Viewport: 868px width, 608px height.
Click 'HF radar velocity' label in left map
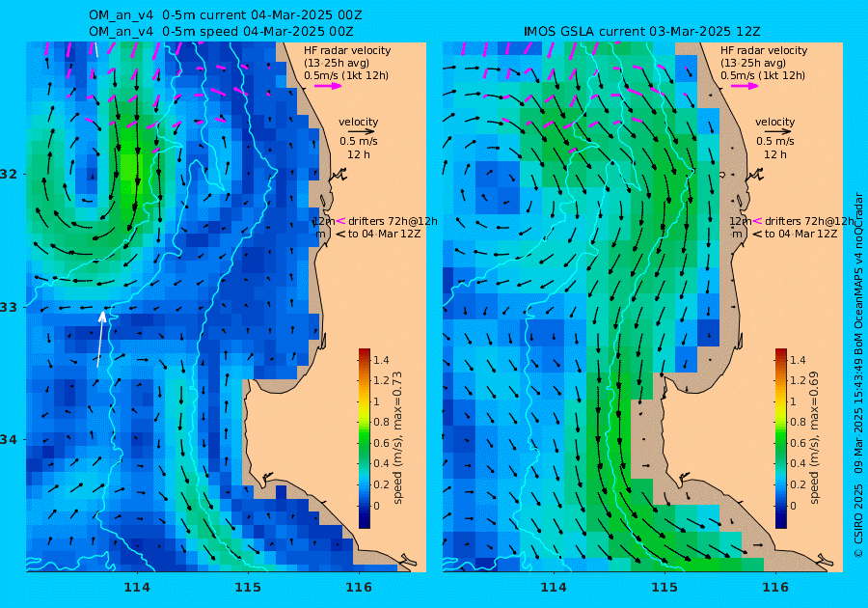(347, 50)
